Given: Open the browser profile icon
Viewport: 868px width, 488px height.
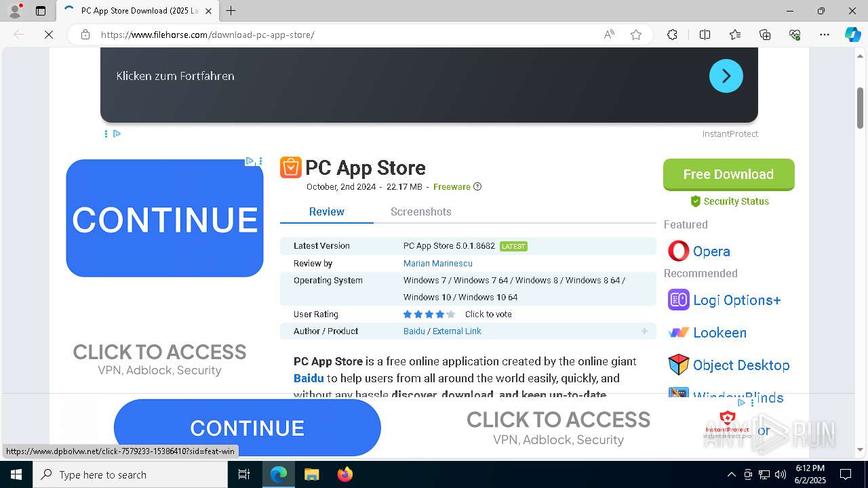Looking at the screenshot, I should pyautogui.click(x=14, y=11).
